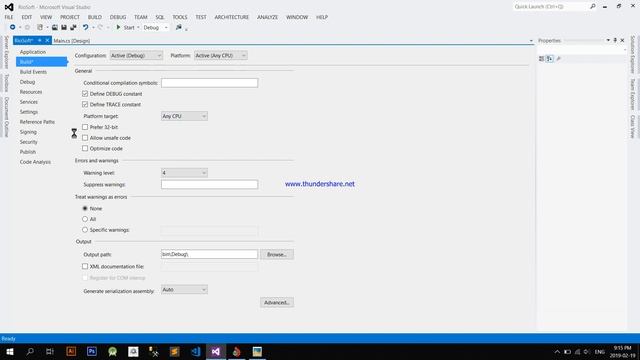The width and height of the screenshot is (640, 360).
Task: Expand the Start button dropdown arrow
Action: point(138,27)
